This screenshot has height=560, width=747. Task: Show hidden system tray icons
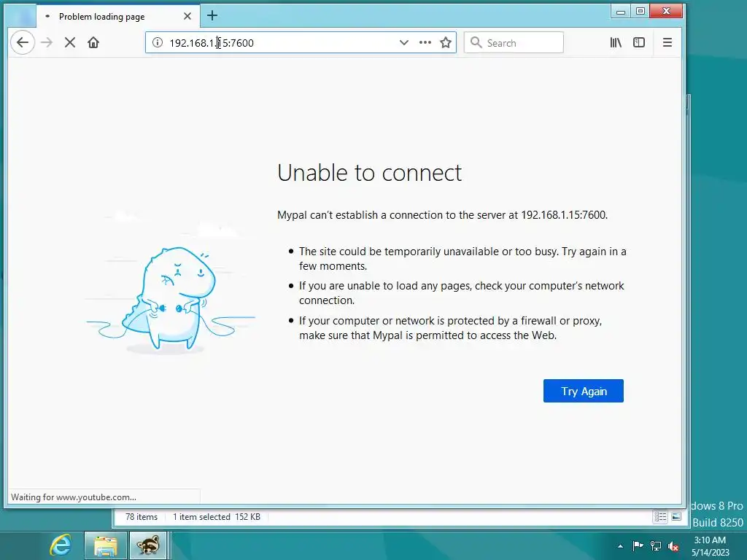point(620,546)
